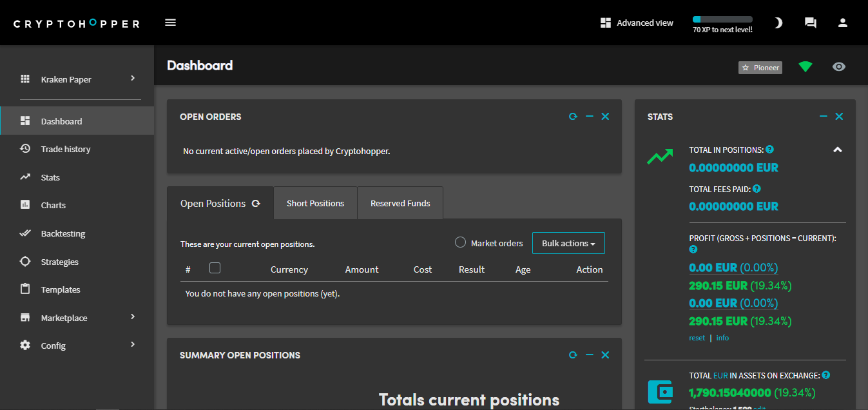Minimize the Stats panel
868x410 pixels.
[x=823, y=117]
